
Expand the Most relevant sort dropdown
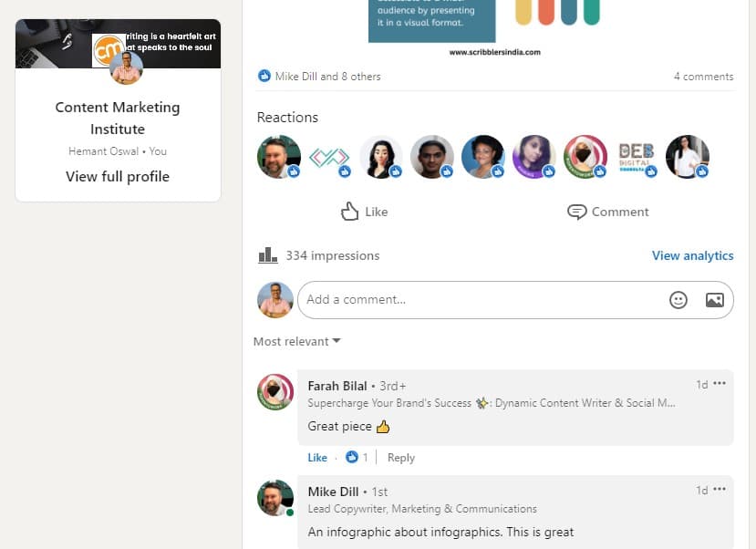[x=297, y=341]
